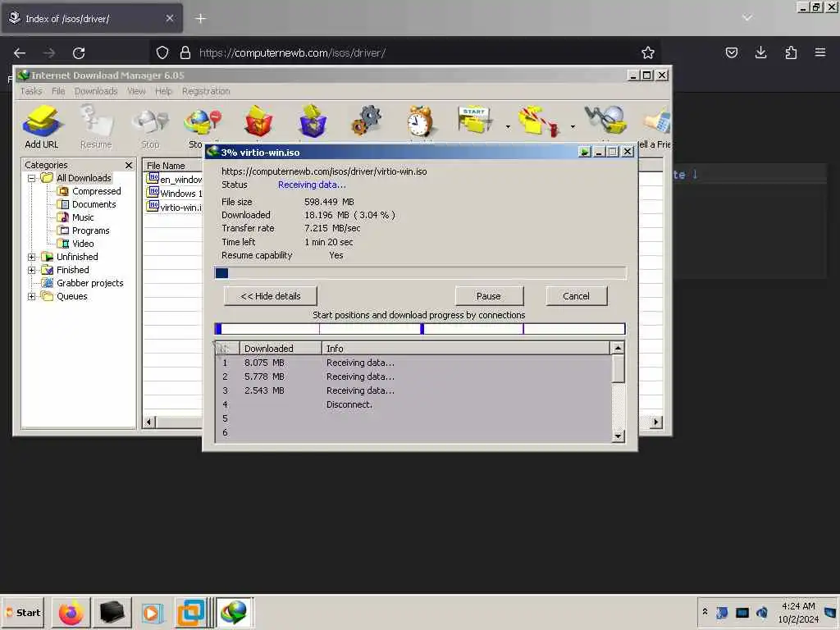840x630 pixels.
Task: Select the Music category
Action: tap(83, 217)
